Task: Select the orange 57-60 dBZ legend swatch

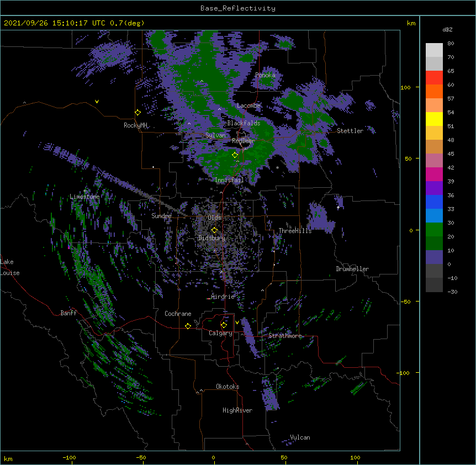Action: point(434,91)
